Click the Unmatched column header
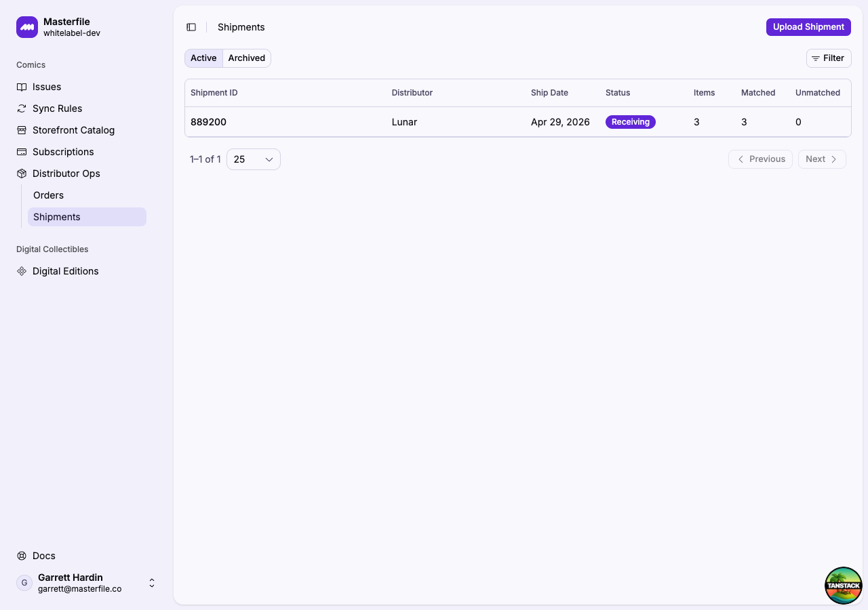868x610 pixels. pyautogui.click(x=818, y=93)
